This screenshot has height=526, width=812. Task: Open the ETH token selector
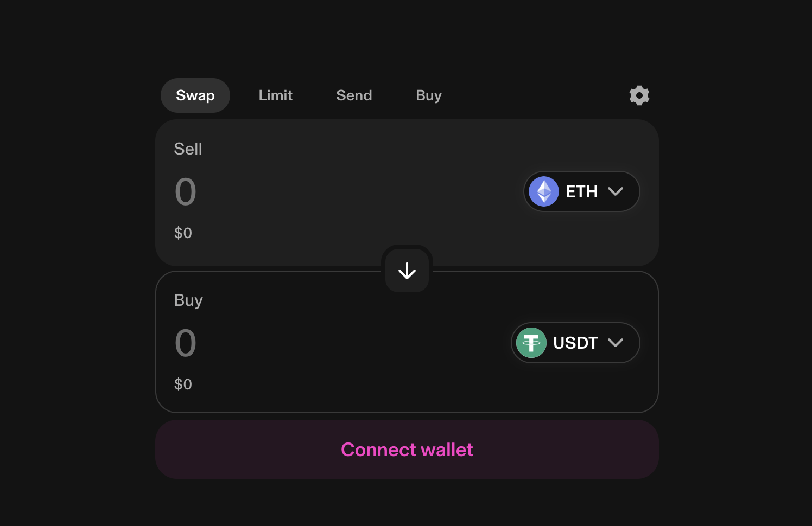pyautogui.click(x=581, y=191)
